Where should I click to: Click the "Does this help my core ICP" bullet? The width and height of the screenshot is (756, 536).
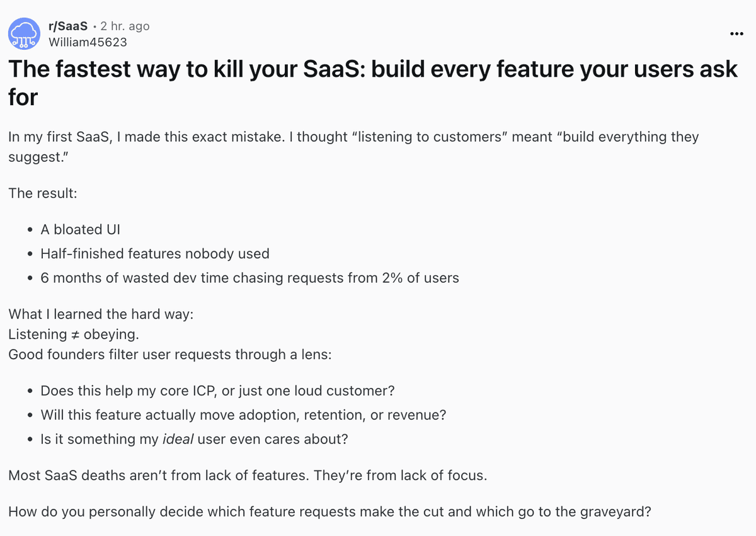click(217, 391)
